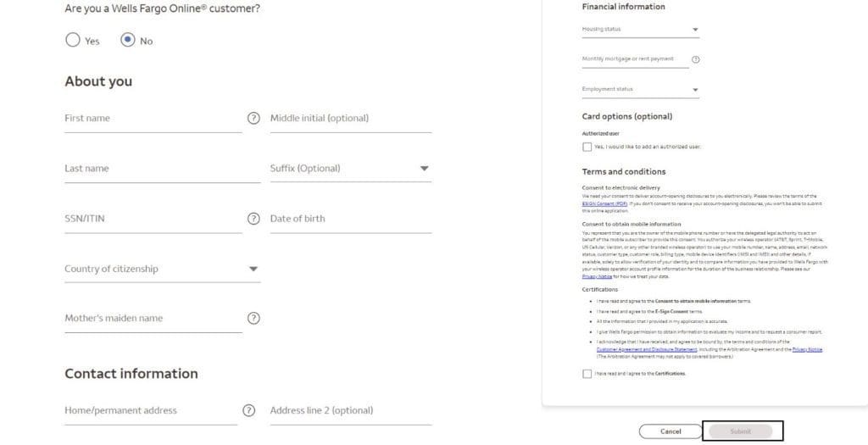Show help for Home/permanent address field
The height and width of the screenshot is (445, 868).
(248, 410)
